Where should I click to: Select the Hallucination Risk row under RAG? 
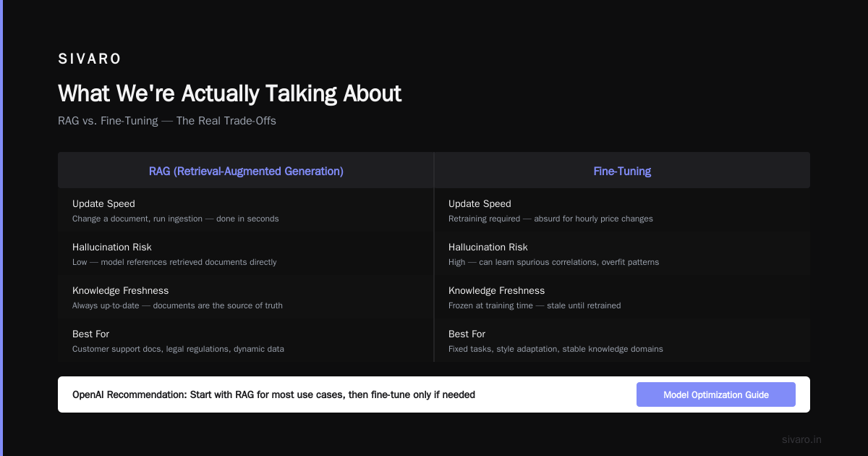coord(246,254)
